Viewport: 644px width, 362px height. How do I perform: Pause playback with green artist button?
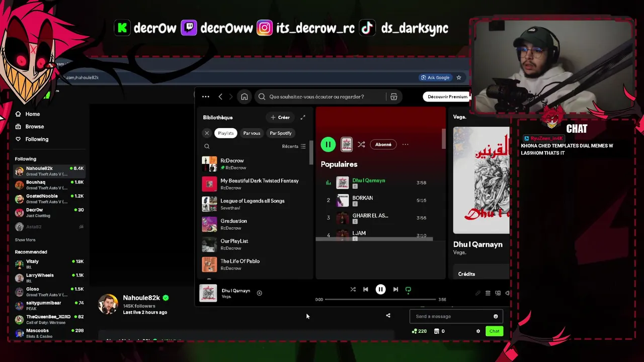tap(328, 145)
